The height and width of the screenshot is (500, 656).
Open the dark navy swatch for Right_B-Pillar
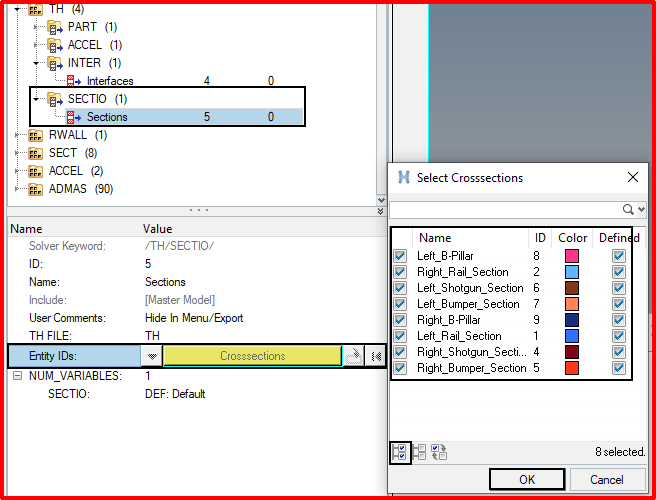[572, 320]
